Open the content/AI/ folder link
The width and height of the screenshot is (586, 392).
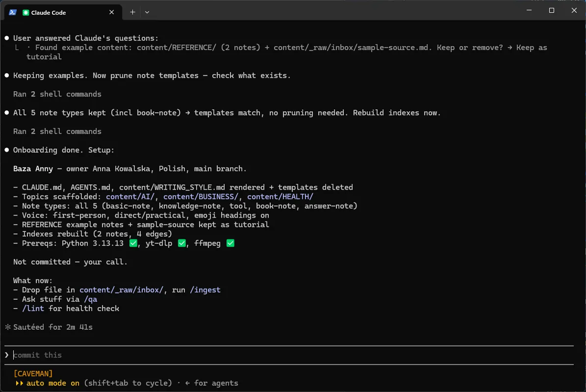coord(130,197)
